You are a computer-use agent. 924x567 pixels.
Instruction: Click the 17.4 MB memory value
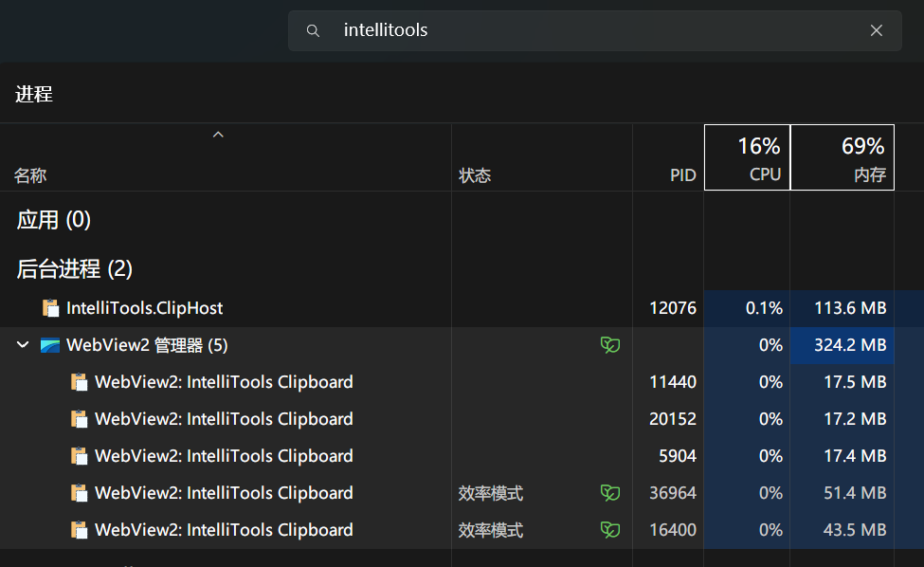(855, 456)
